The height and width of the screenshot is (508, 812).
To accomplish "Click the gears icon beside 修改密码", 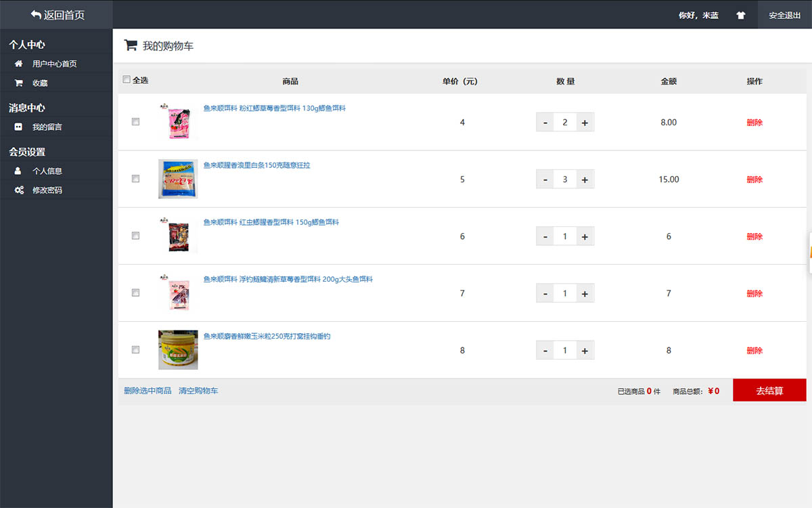I will 19,190.
